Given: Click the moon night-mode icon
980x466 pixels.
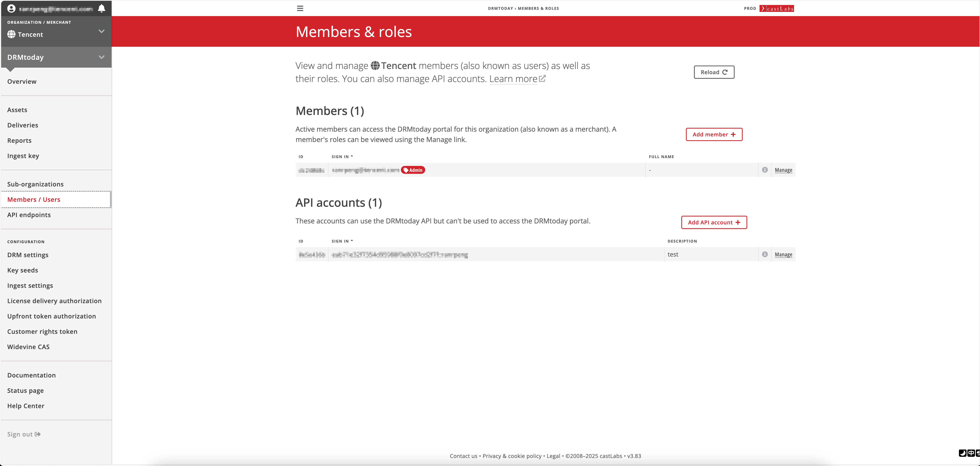Looking at the screenshot, I should tap(962, 453).
